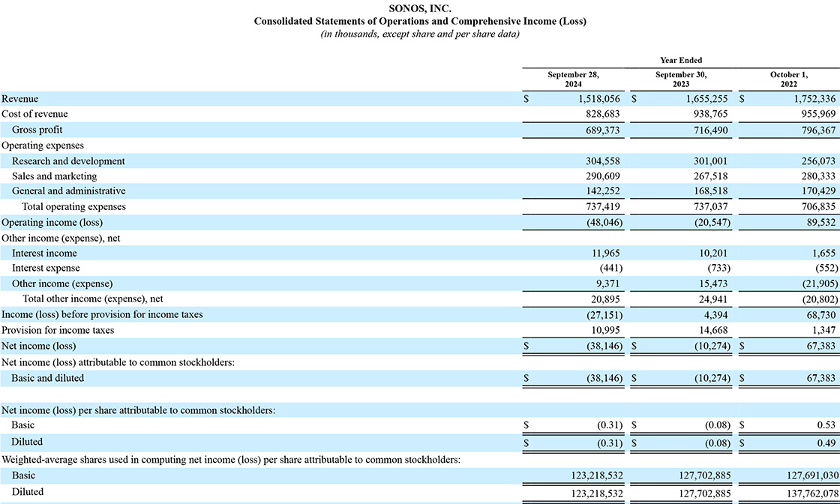Click the 'Other income (expense), net' label
This screenshot has width=840, height=504.
click(x=61, y=238)
